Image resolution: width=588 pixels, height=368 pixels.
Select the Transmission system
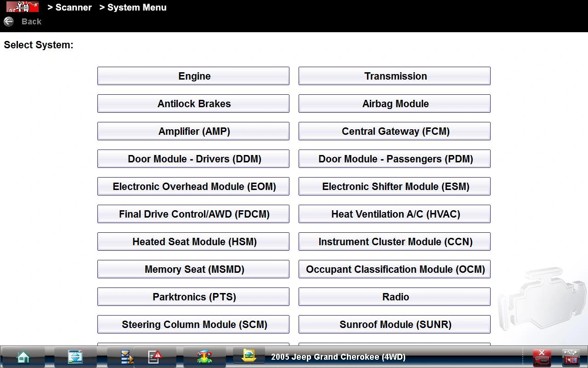pos(395,76)
